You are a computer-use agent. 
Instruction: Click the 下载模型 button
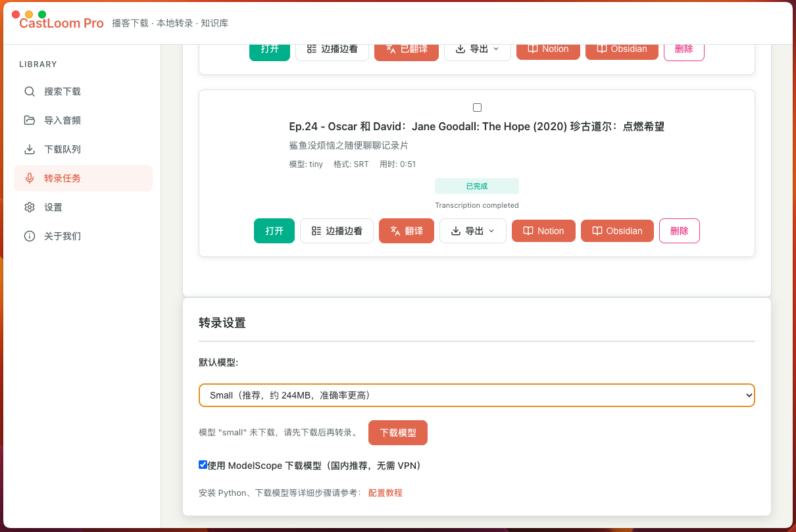coord(398,433)
